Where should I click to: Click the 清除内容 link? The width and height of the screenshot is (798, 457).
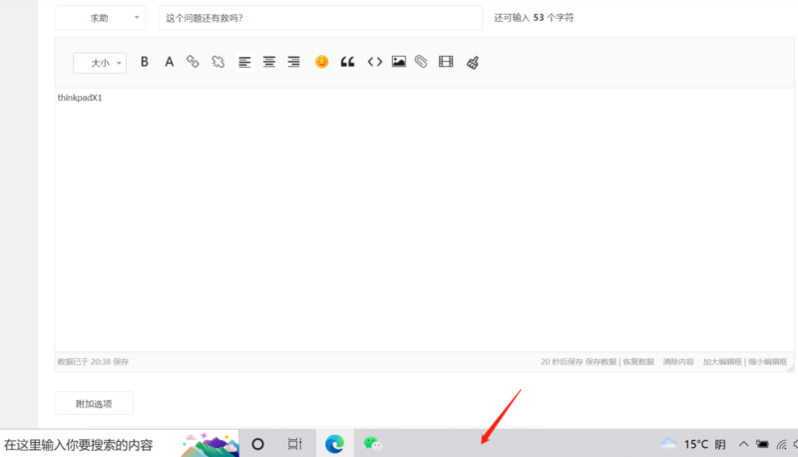[x=678, y=361]
